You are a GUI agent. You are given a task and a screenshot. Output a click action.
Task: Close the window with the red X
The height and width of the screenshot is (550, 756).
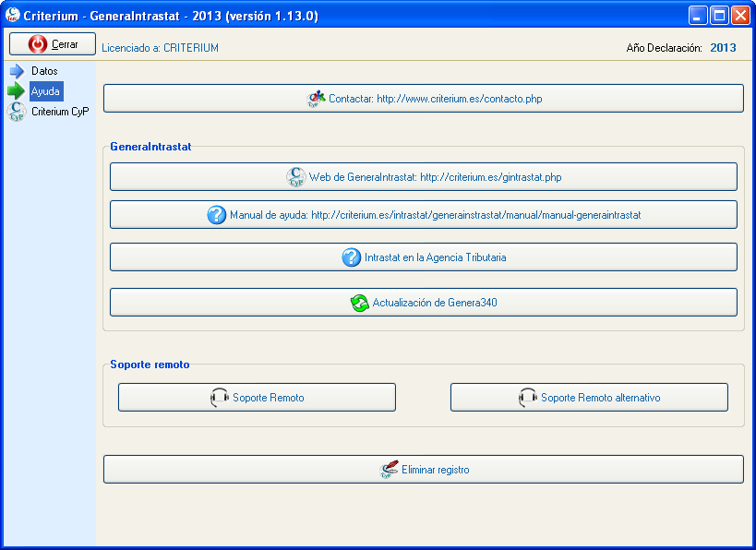740,16
